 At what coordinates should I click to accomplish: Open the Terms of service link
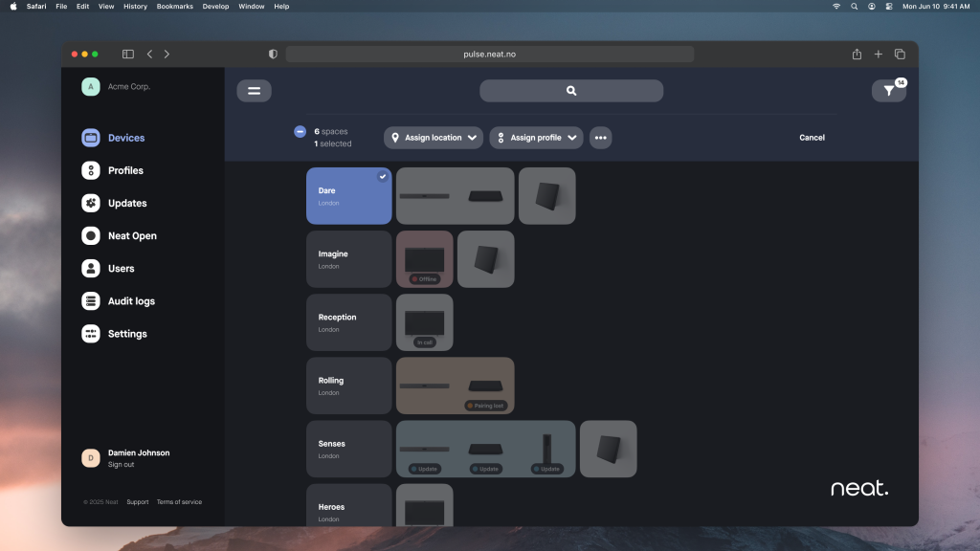coord(179,501)
